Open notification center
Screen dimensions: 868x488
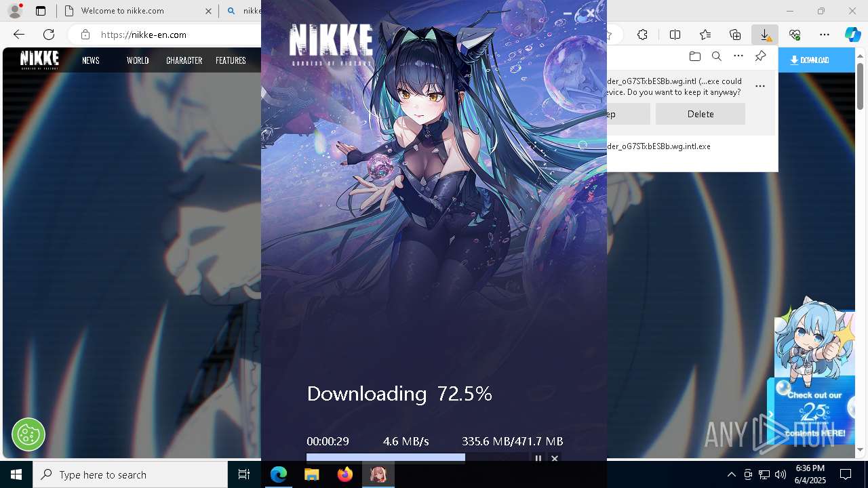(846, 474)
